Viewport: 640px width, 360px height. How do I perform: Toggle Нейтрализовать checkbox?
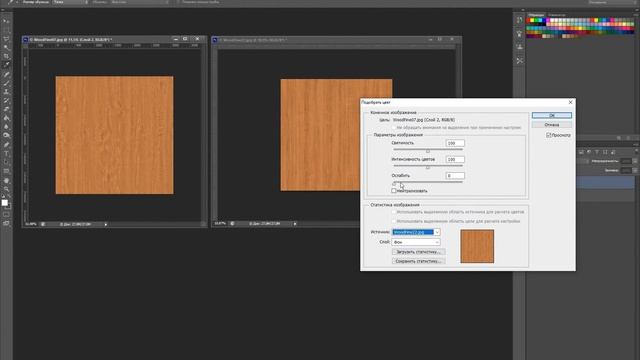click(394, 191)
